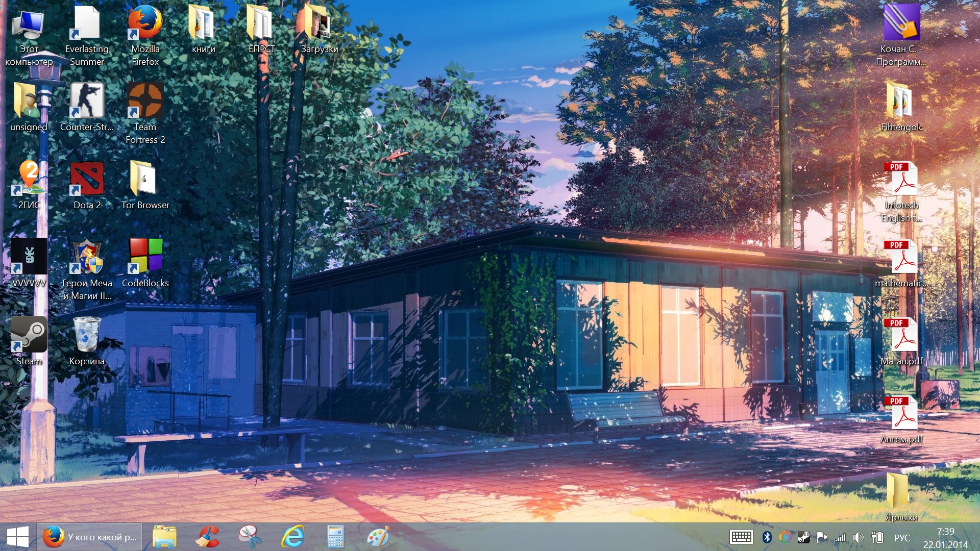
Task: Open Windows Start button in taskbar
Action: pos(18,537)
